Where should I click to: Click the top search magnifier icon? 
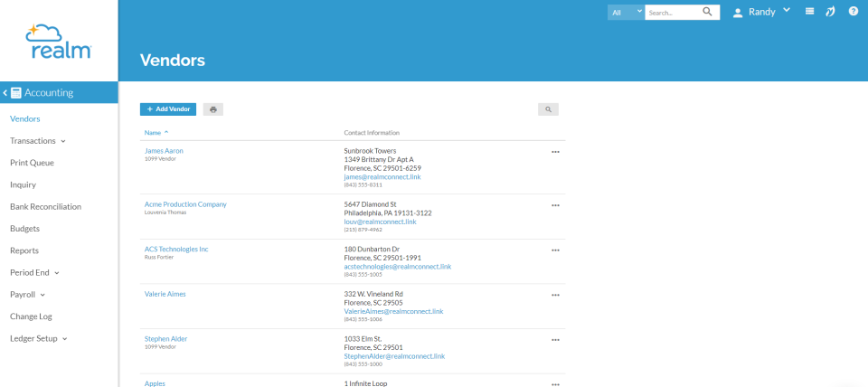pos(708,13)
